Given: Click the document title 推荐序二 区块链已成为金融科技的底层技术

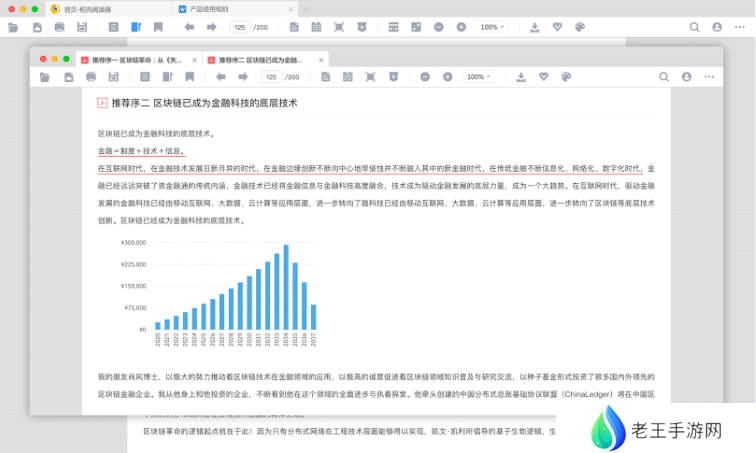Looking at the screenshot, I should [204, 103].
